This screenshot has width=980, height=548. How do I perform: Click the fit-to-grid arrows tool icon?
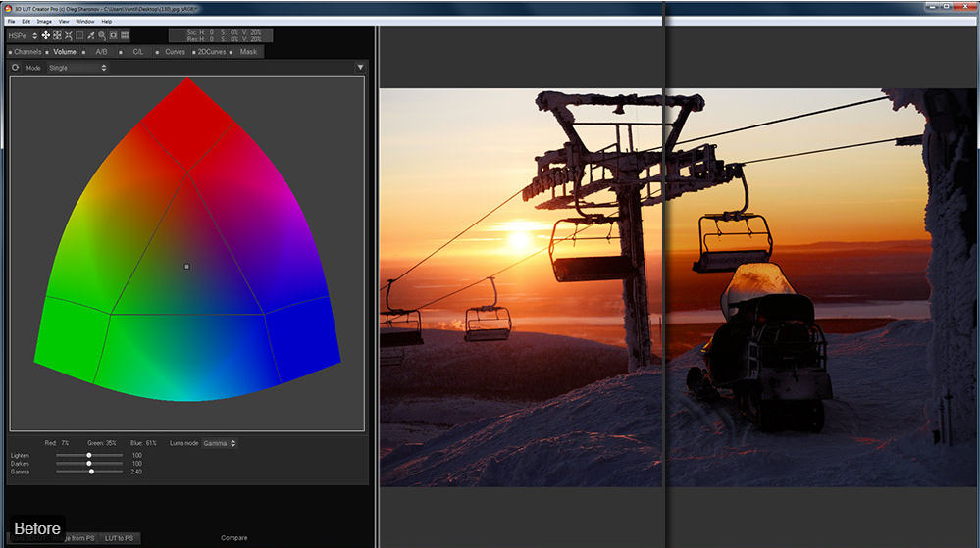[57, 35]
